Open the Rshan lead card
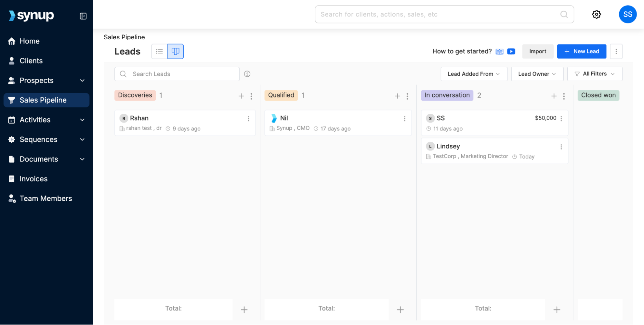This screenshot has height=325, width=644. [185, 123]
